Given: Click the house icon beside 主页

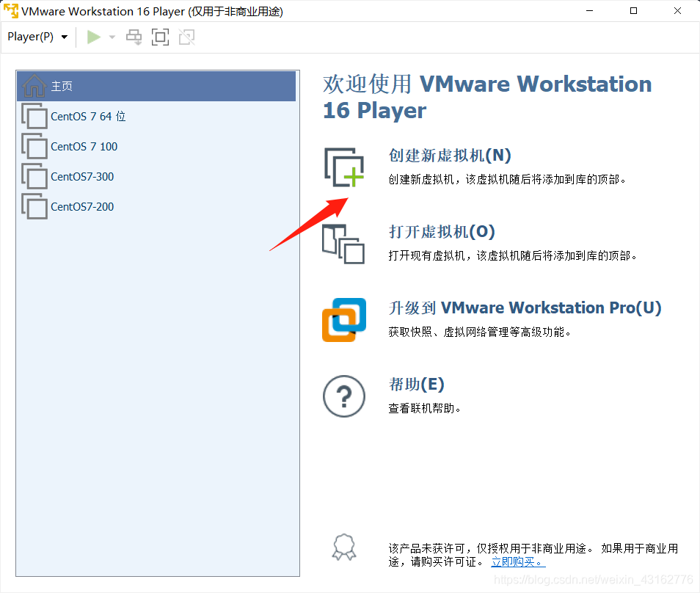Looking at the screenshot, I should tap(34, 86).
